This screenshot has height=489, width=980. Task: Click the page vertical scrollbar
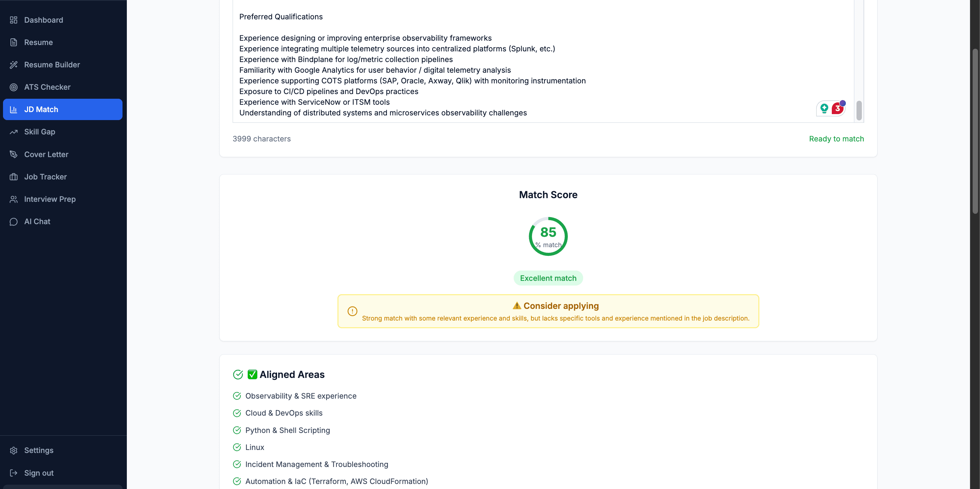pyautogui.click(x=975, y=131)
